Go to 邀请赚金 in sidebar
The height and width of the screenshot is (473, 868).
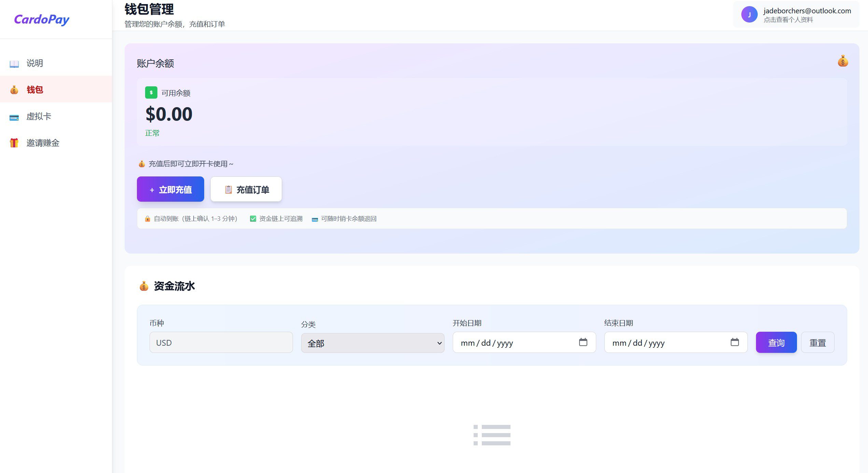click(43, 143)
